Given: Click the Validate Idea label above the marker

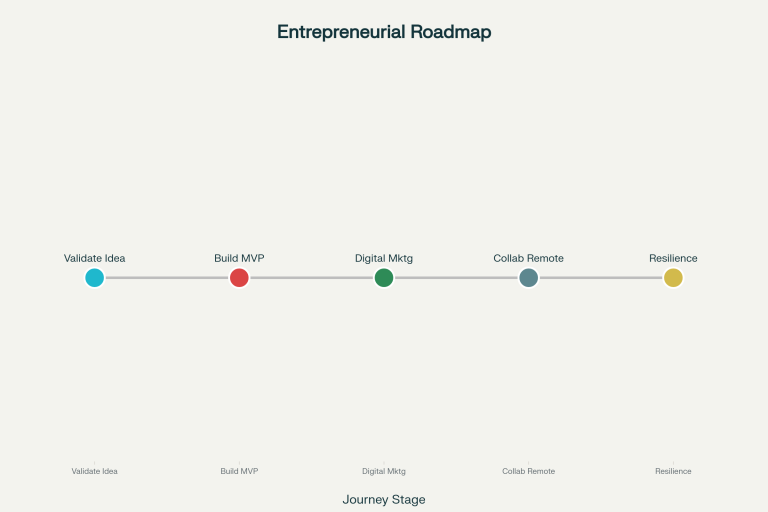Looking at the screenshot, I should coord(95,258).
